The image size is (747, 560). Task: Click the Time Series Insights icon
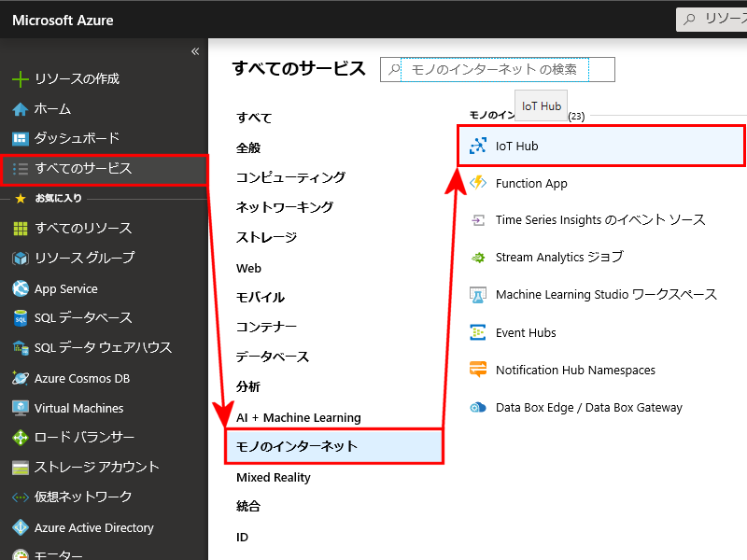click(x=478, y=220)
